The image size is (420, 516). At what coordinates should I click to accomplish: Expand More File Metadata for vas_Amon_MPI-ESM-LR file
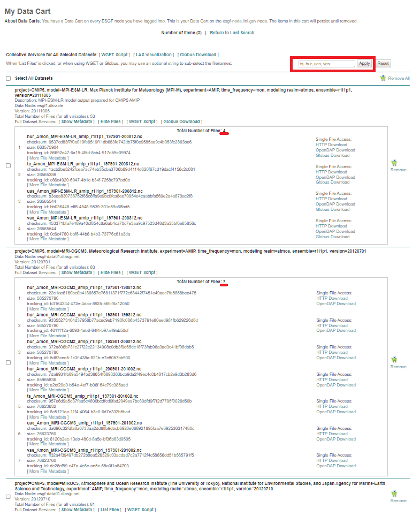(x=48, y=239)
